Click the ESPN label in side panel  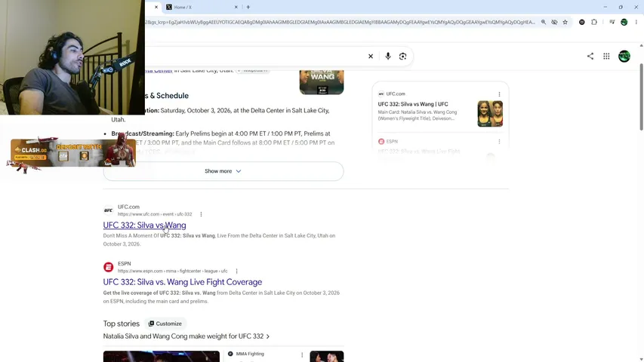(x=392, y=142)
